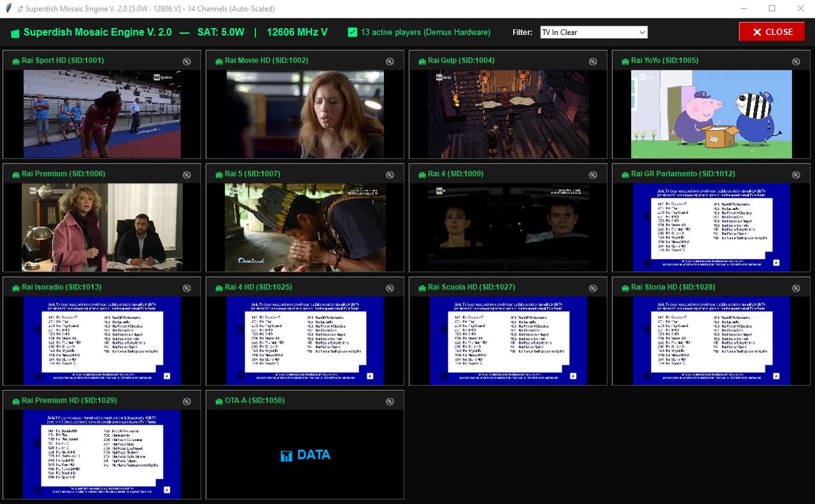Unmute Rai 4 (SID:1009)
This screenshot has height=504, width=815.
pyautogui.click(x=593, y=175)
